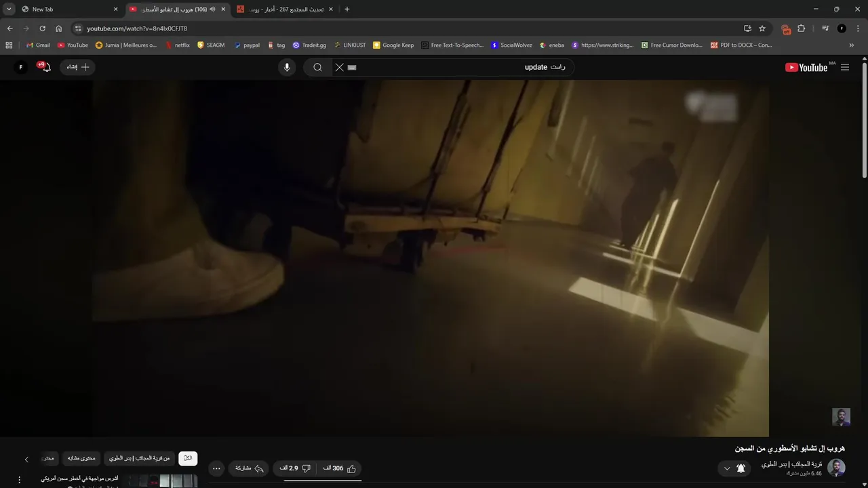This screenshot has height=488, width=868.
Task: Open the PDF to DOCX bookmark
Action: pos(741,45)
